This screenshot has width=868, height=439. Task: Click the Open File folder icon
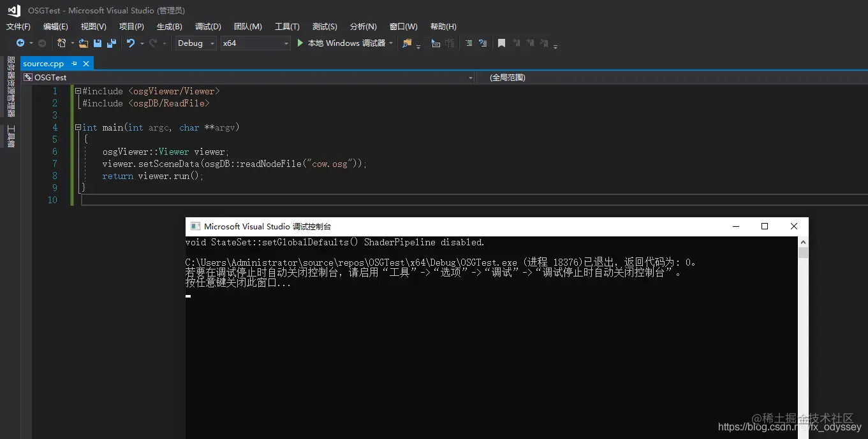(x=84, y=43)
